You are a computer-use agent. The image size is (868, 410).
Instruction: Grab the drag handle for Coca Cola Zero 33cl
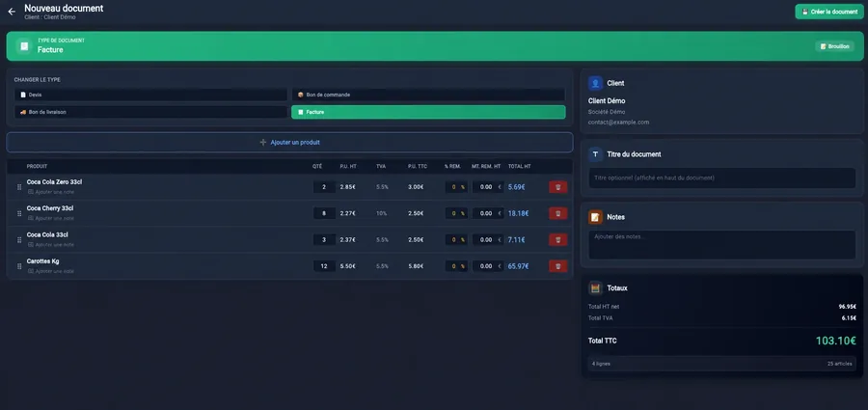[x=19, y=187]
